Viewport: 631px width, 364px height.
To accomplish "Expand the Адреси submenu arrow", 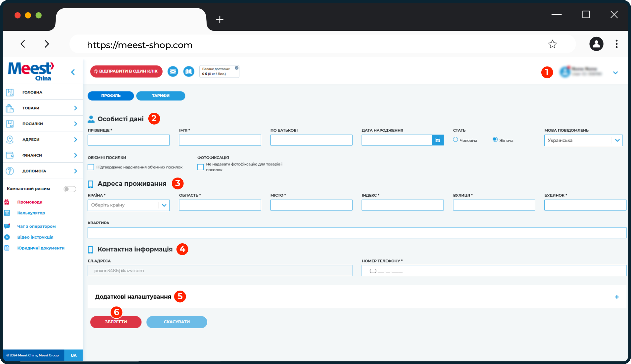I will 75,140.
